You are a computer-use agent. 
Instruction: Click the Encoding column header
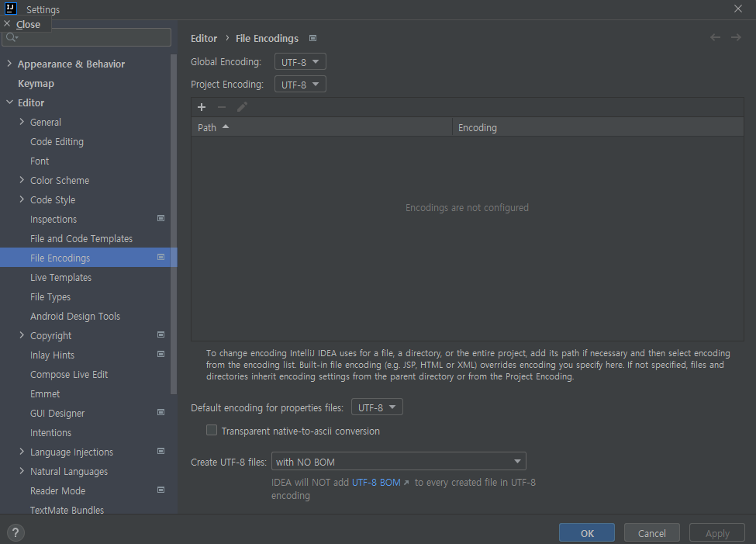[x=598, y=127]
